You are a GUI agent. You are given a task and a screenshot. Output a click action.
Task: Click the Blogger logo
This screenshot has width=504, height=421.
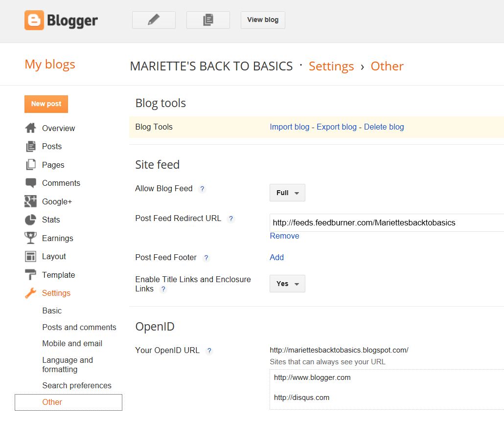tap(61, 21)
